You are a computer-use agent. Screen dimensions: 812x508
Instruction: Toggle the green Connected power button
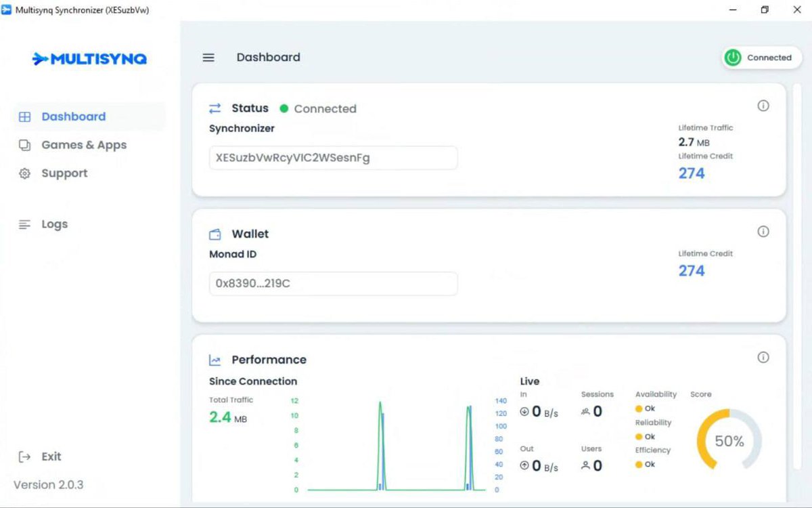click(x=733, y=58)
